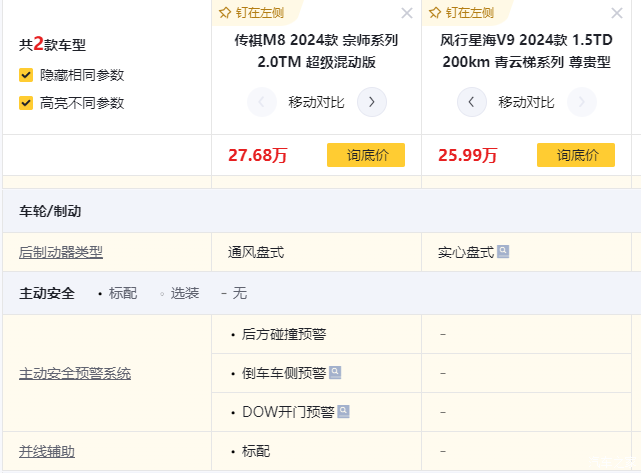The image size is (641, 473).
Task: Toggle 高亮不同参数 checkbox
Action: click(26, 103)
